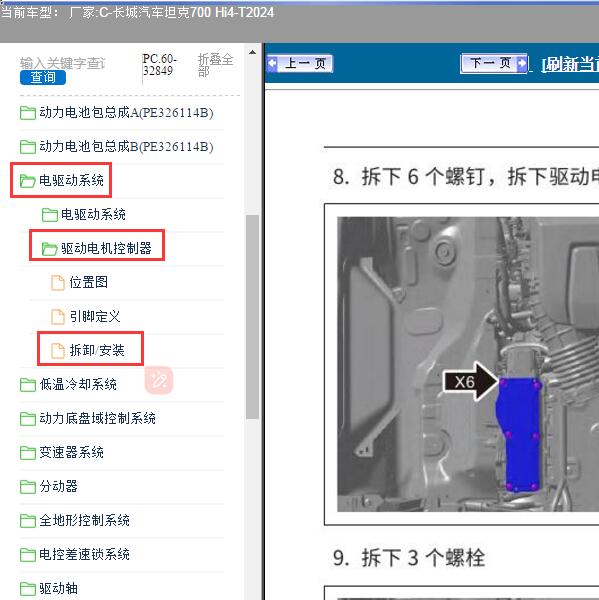The image size is (599, 600).
Task: Open the 拆卸/安装 document icon
Action: (x=58, y=351)
